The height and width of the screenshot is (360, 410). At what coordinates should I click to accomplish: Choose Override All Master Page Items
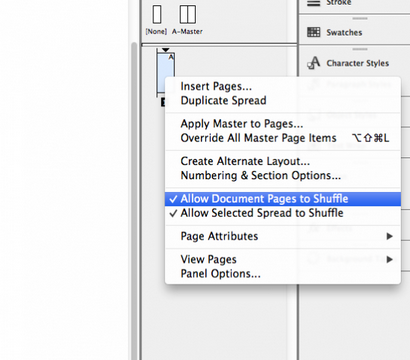point(283,138)
